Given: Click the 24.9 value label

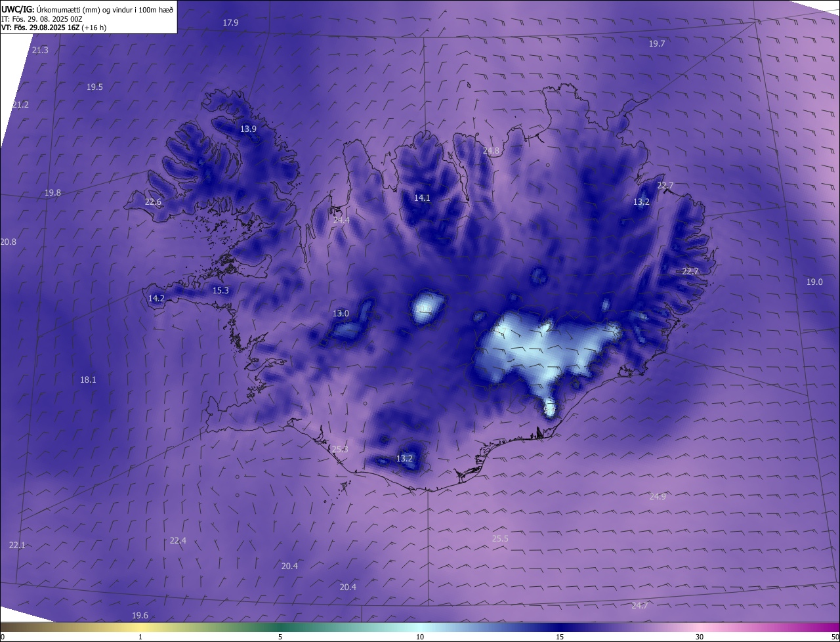Looking at the screenshot, I should 658,496.
